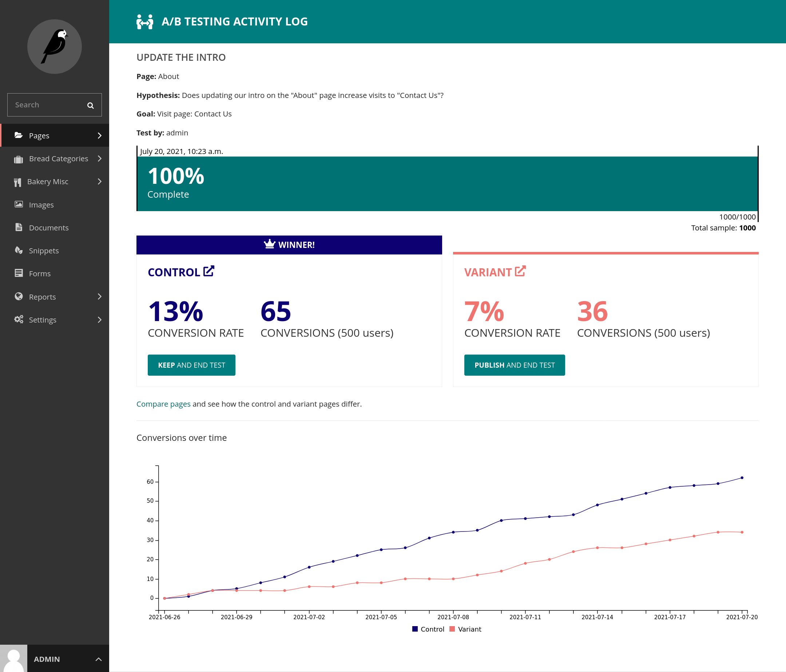Screen dimensions: 786x672
Task: Click the Reports globe icon
Action: pos(19,296)
